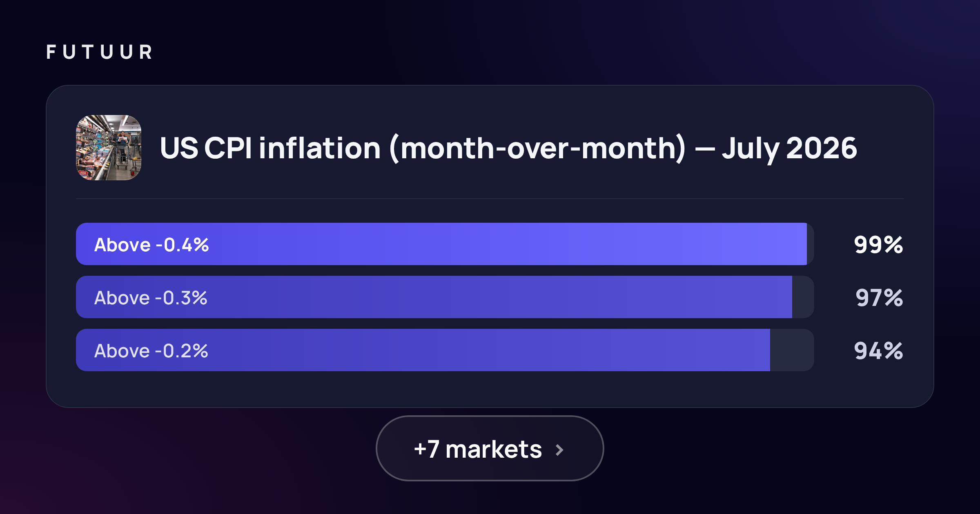Viewport: 980px width, 514px height.
Task: Click the divider line under the market title
Action: click(x=490, y=199)
